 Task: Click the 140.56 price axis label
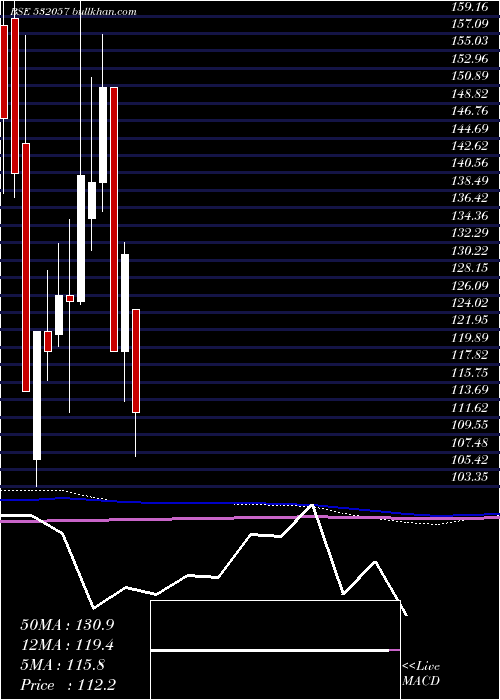(469, 164)
